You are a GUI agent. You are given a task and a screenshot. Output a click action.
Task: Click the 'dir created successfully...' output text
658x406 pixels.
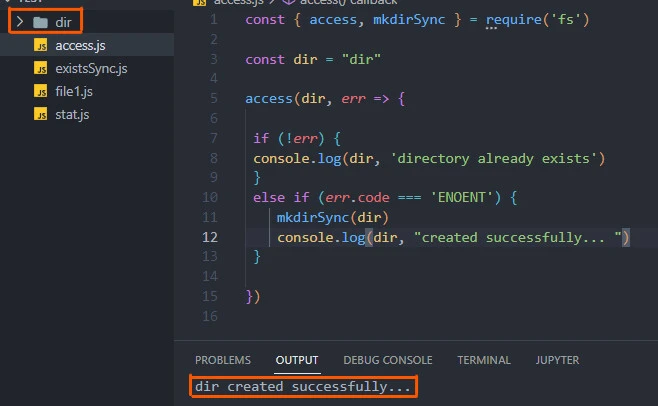(x=303, y=386)
